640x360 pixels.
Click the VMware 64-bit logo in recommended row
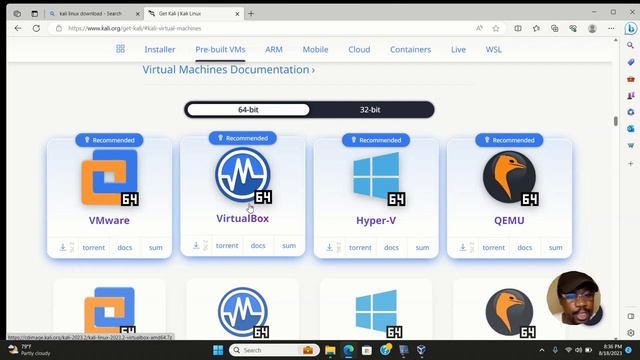[x=109, y=177]
